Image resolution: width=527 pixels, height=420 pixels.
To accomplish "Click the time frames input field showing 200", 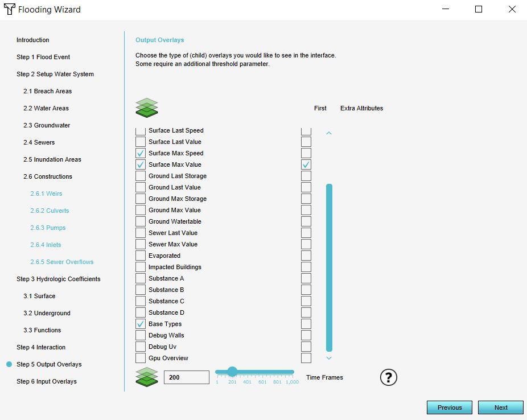I will tap(187, 377).
